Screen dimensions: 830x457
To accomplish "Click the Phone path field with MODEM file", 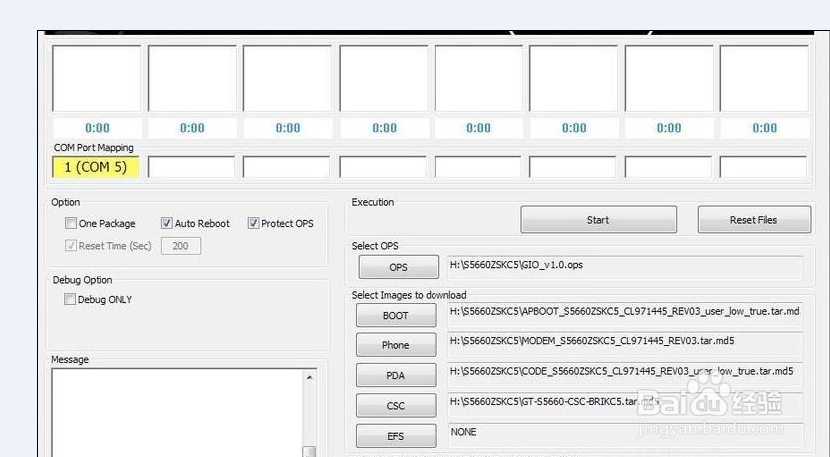I will (x=625, y=344).
